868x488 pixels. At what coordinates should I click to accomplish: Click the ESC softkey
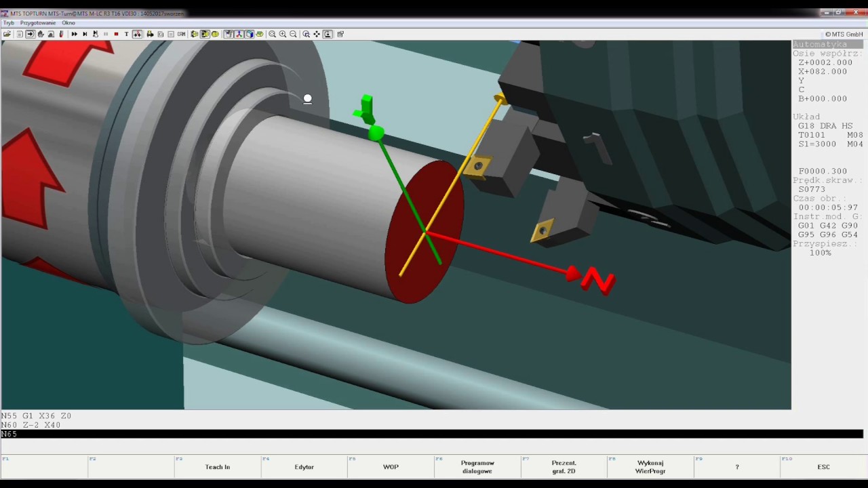(x=823, y=467)
